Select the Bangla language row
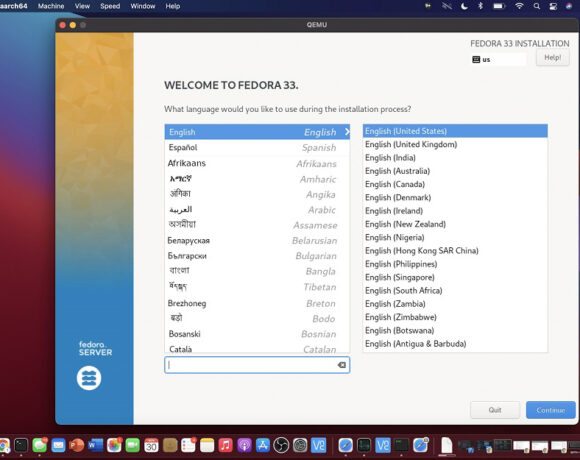 [257, 271]
